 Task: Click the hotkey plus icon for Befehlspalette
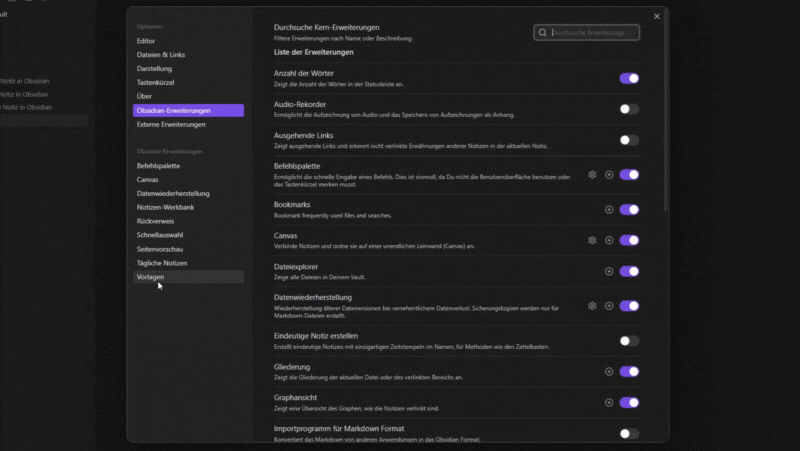pos(609,174)
